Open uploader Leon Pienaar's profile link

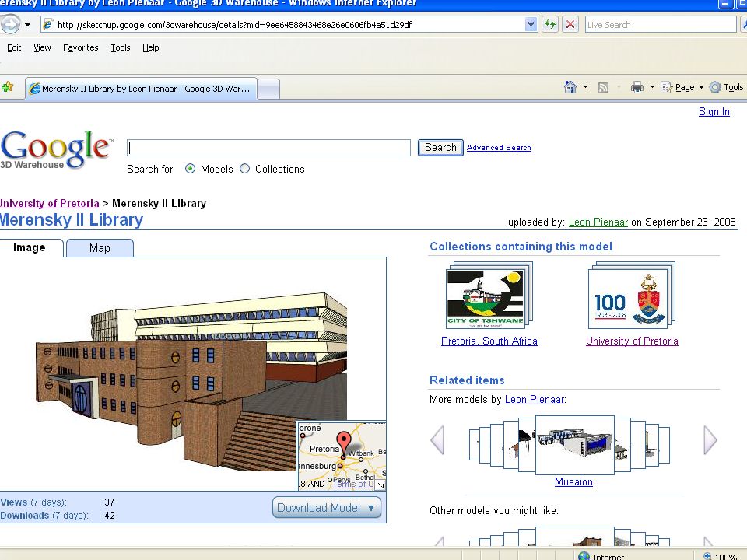598,222
